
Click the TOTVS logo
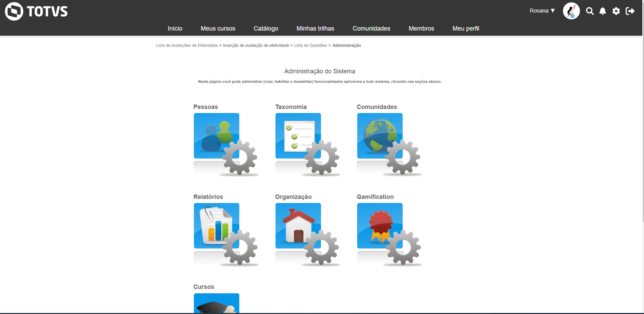(36, 11)
